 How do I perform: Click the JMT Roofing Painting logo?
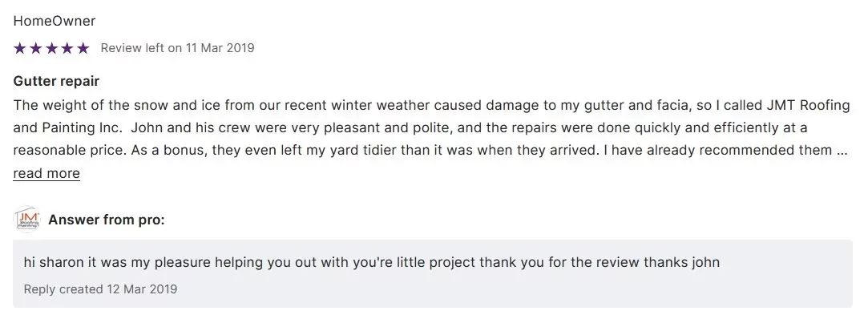(28, 220)
